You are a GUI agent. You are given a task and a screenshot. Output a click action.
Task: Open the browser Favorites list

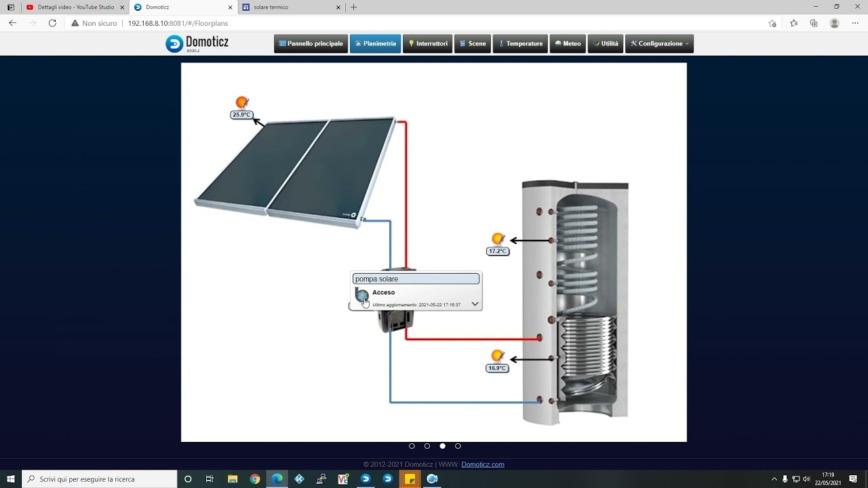click(x=793, y=23)
